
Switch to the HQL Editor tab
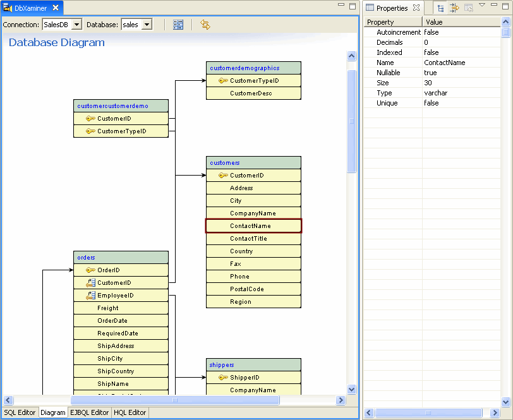pos(130,412)
